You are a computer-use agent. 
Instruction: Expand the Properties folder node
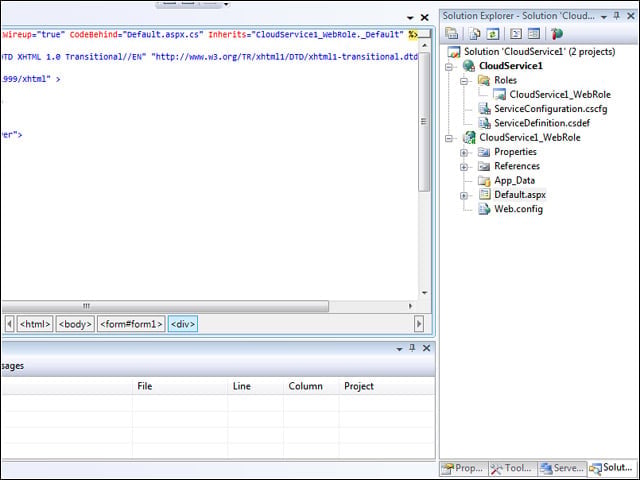[464, 153]
